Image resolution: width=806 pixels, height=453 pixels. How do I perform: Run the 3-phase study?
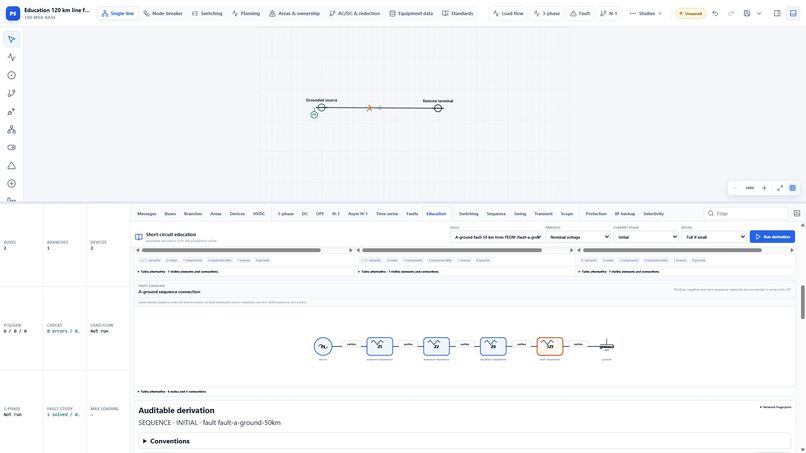point(547,13)
